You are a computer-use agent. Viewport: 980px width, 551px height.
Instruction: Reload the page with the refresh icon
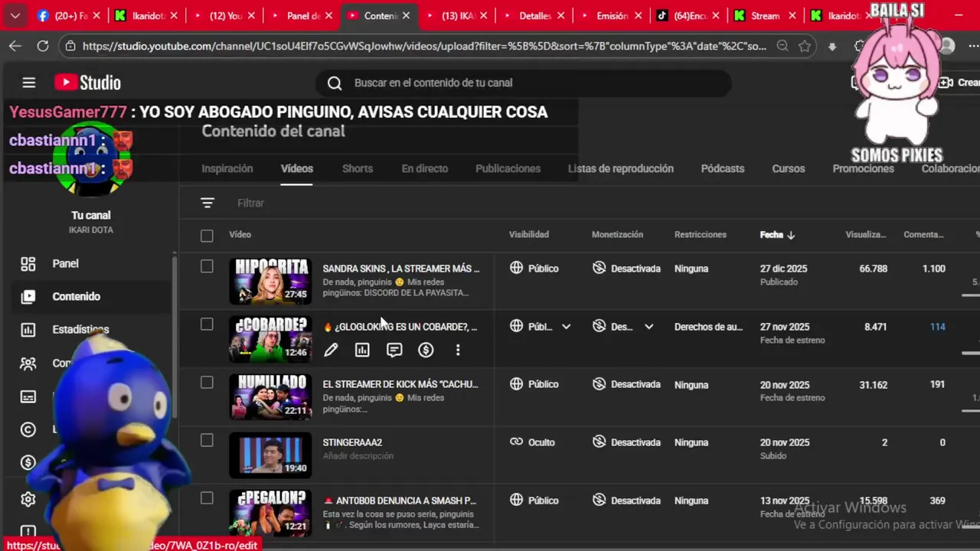[x=43, y=46]
